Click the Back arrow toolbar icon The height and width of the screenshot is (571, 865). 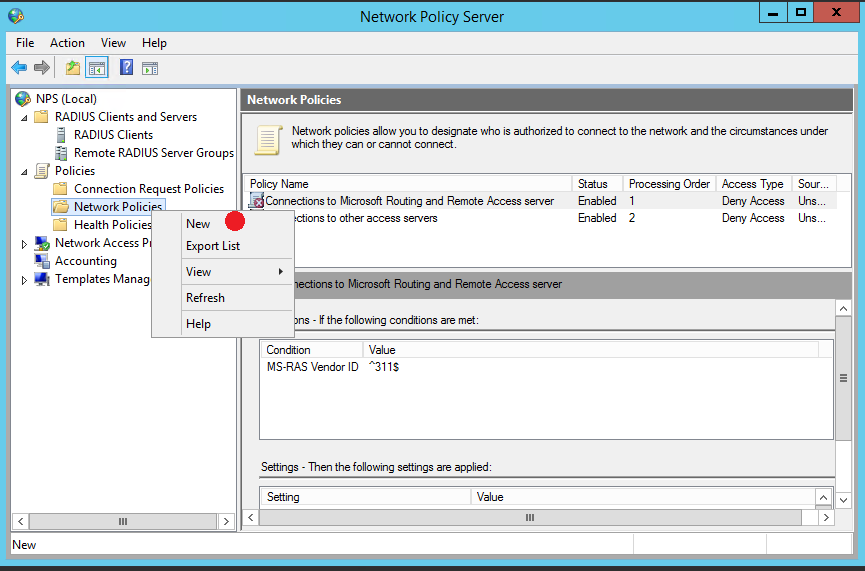[19, 68]
